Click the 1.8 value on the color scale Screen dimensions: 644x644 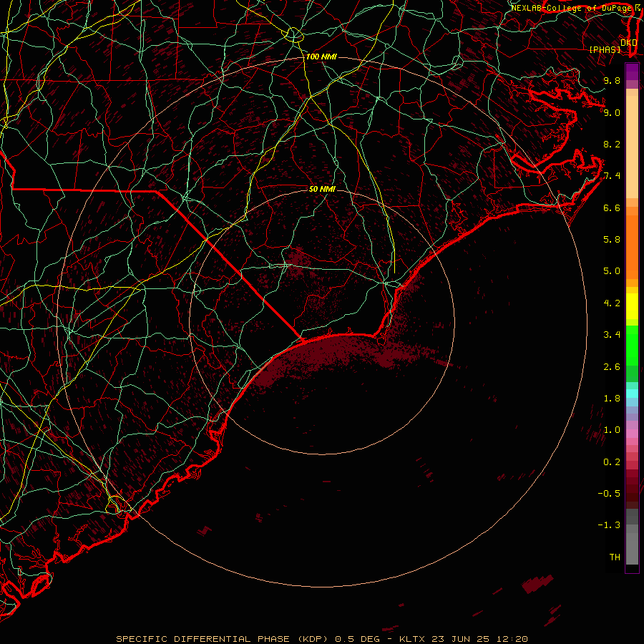coord(612,399)
